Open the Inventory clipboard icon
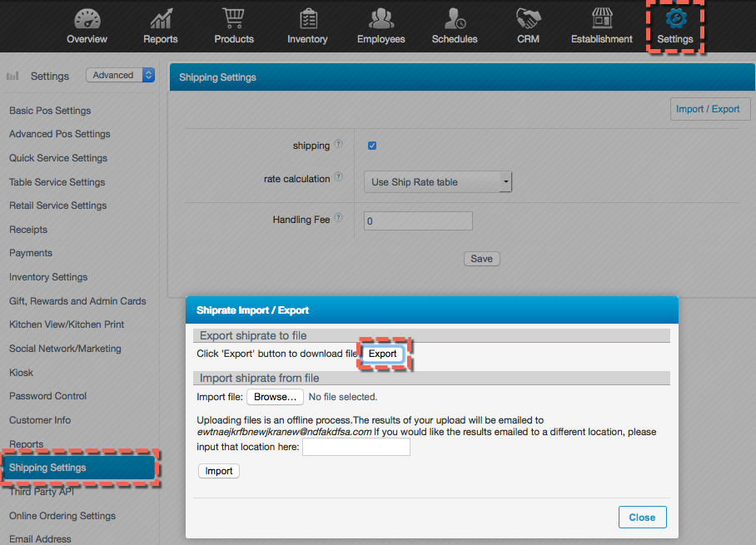Screen dimensions: 756x545 tap(307, 20)
